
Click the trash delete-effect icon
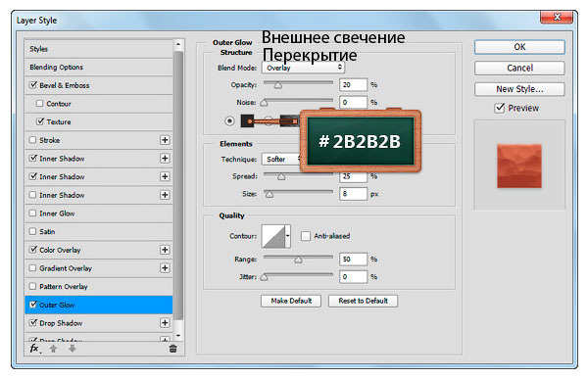[x=172, y=349]
